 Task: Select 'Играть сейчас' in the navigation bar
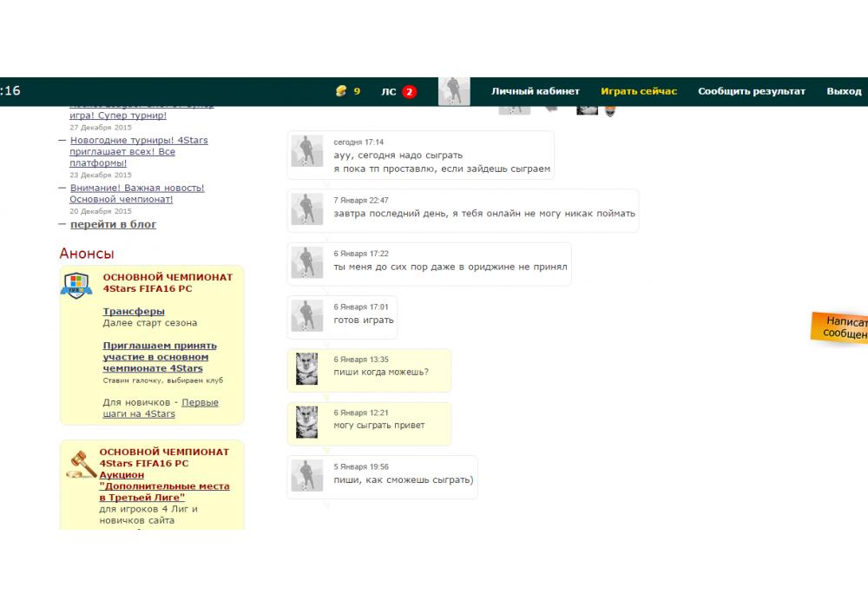(x=638, y=91)
